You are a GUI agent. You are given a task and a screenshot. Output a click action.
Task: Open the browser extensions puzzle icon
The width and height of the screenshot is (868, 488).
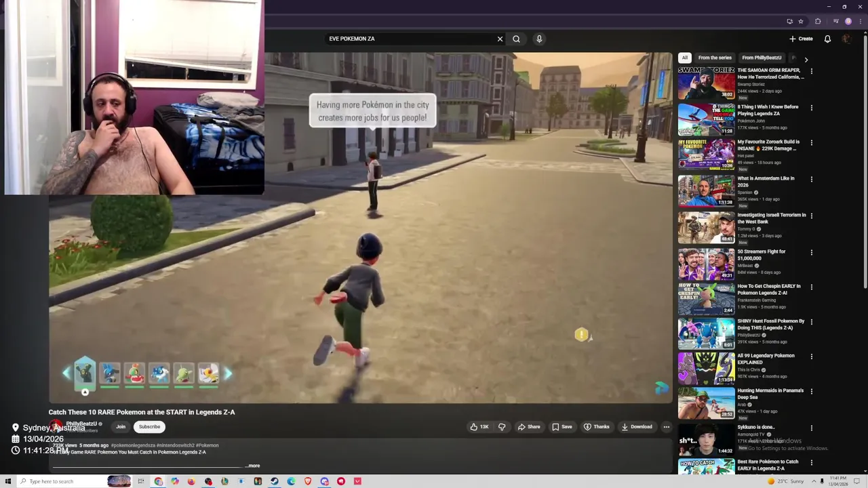818,21
